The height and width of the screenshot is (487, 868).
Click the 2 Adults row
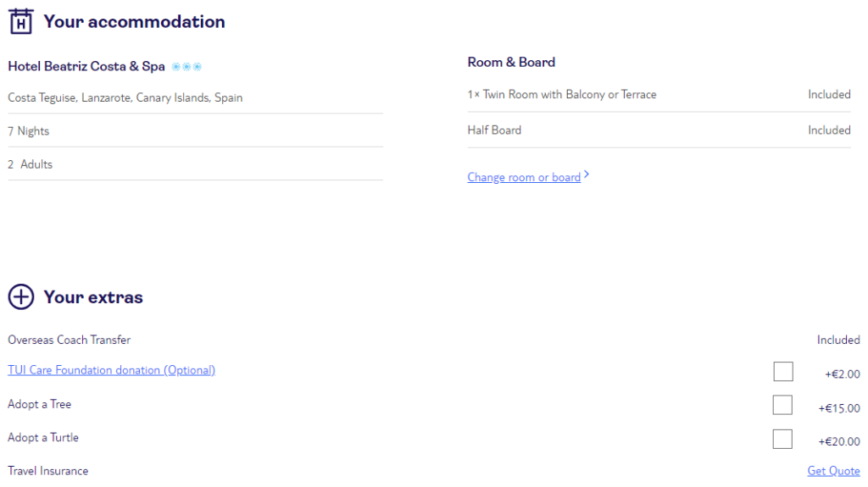click(x=196, y=164)
